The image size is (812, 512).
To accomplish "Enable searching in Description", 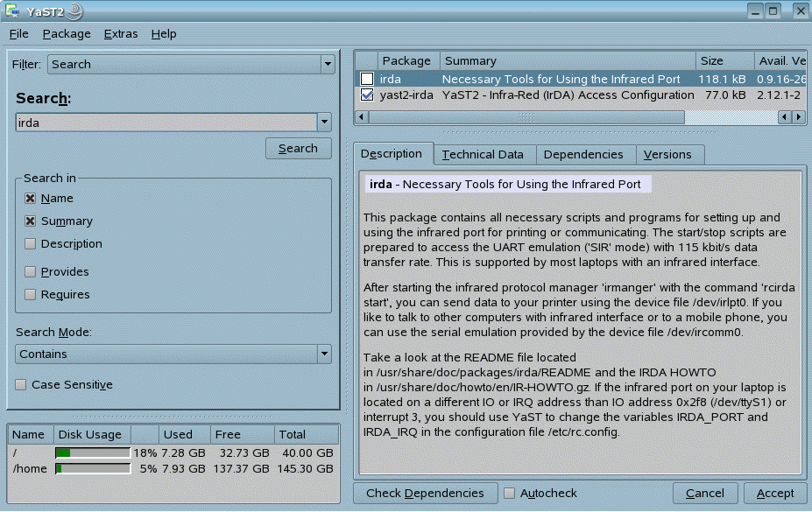I will (30, 243).
